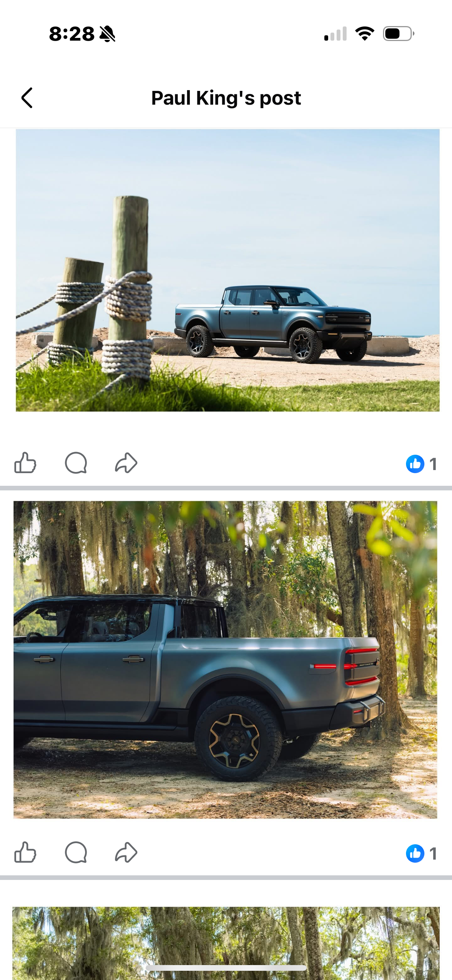
Task: Open the truck bed photo under the trees
Action: coord(225,659)
